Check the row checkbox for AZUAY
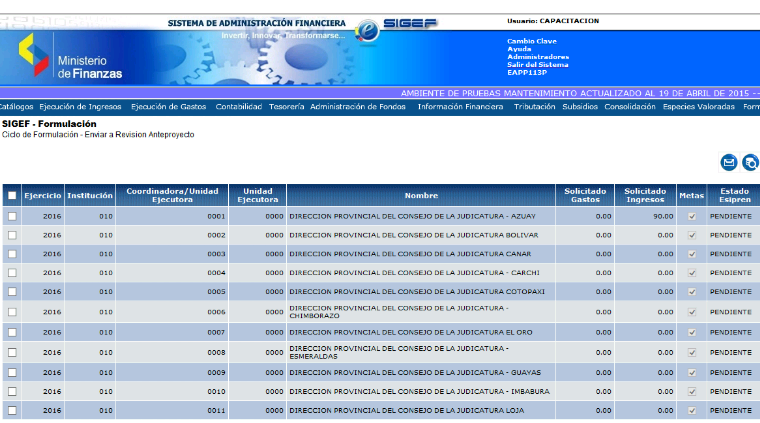Screen dimensions: 760x423 pyautogui.click(x=12, y=216)
